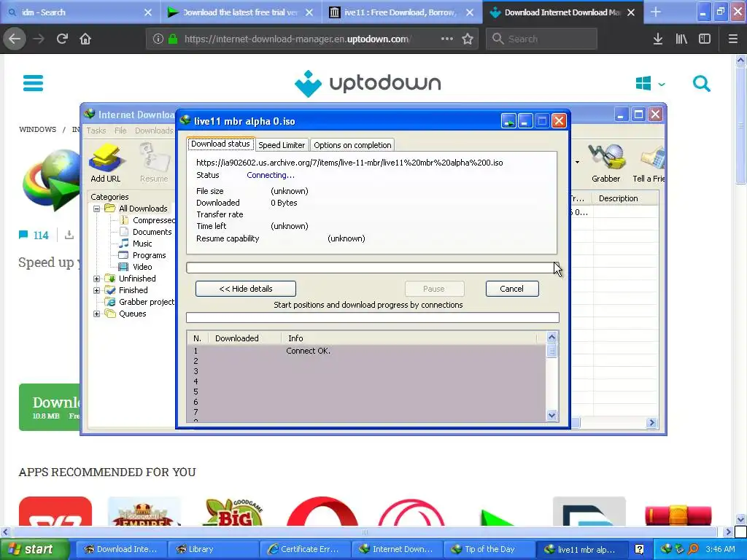Image resolution: width=747 pixels, height=560 pixels.
Task: Click the connections progress bar
Action: tap(373, 318)
